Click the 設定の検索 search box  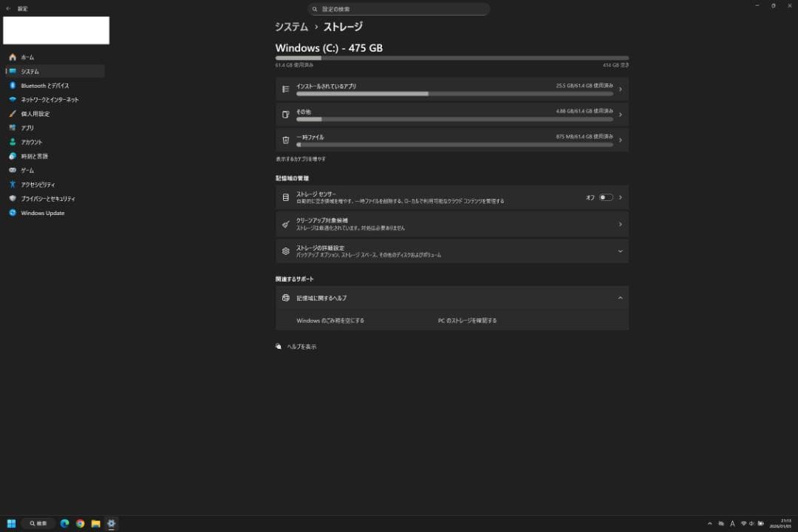tap(398, 9)
